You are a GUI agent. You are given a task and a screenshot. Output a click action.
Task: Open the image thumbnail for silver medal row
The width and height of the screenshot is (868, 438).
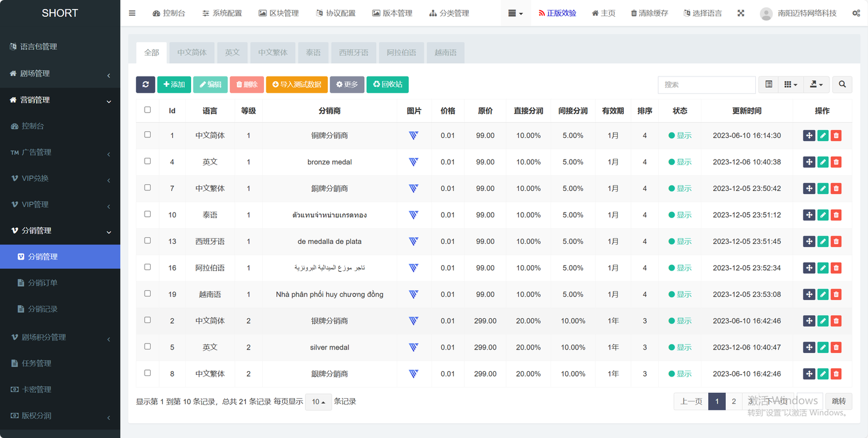click(414, 348)
